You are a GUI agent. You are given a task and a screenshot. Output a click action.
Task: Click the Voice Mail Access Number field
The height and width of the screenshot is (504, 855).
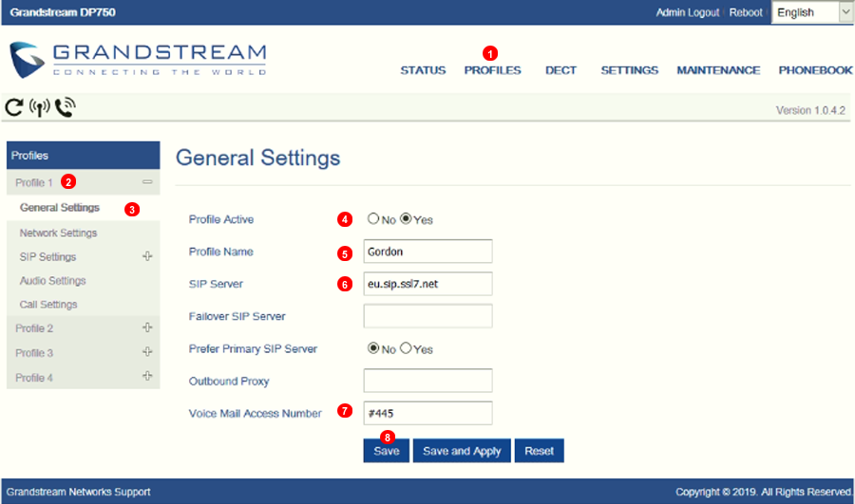pyautogui.click(x=428, y=413)
